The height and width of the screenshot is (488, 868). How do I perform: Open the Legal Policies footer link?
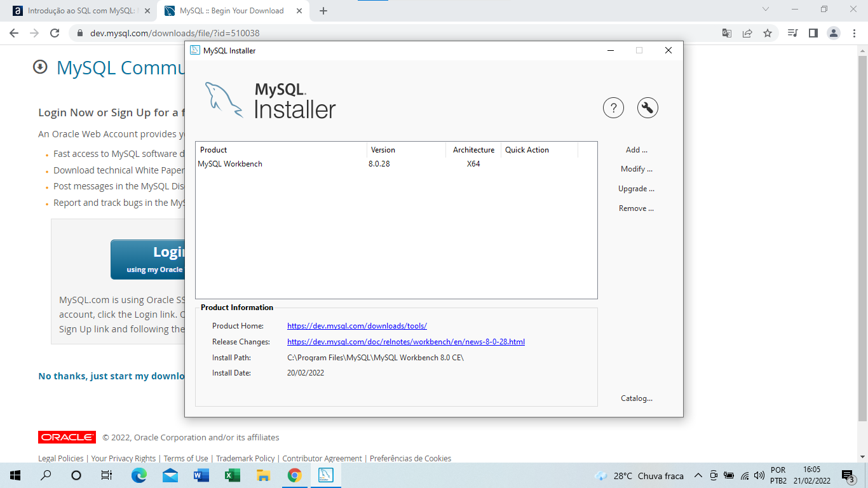61,458
